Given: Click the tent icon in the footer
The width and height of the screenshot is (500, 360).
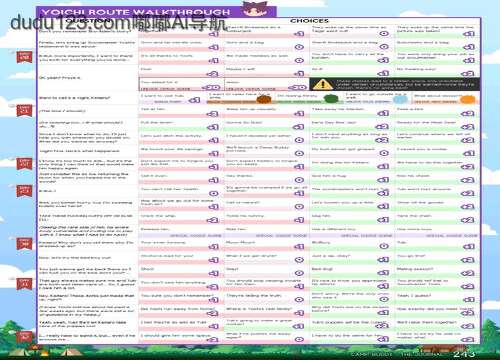Looking at the screenshot, I should 70,352.
